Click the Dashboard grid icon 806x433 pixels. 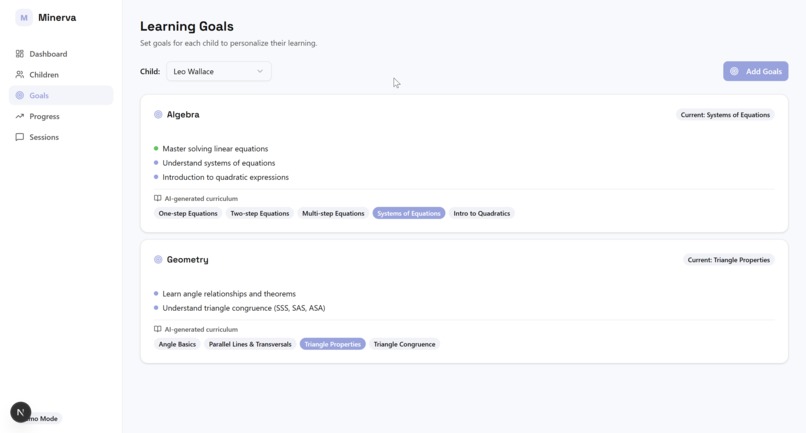click(x=20, y=54)
